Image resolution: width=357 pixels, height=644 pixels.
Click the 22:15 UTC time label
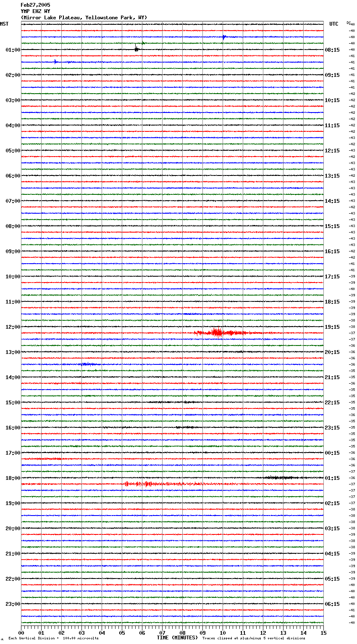coord(332,403)
